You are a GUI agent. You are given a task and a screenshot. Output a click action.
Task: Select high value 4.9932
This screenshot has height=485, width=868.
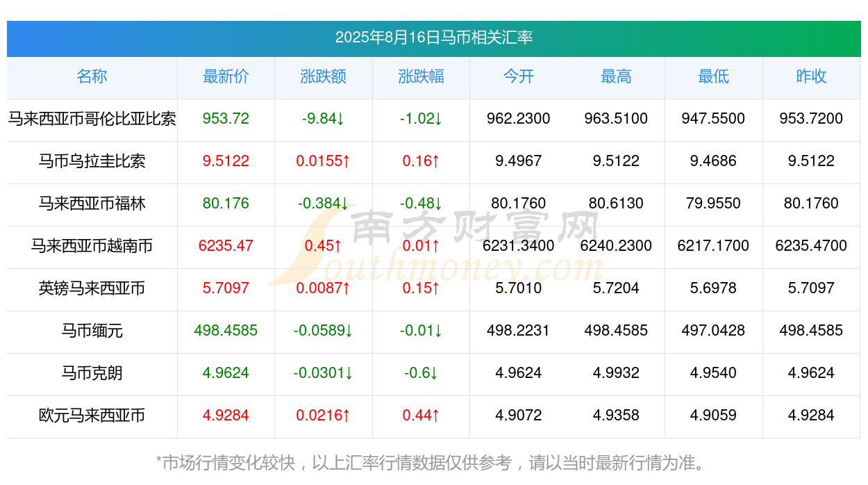pos(616,373)
